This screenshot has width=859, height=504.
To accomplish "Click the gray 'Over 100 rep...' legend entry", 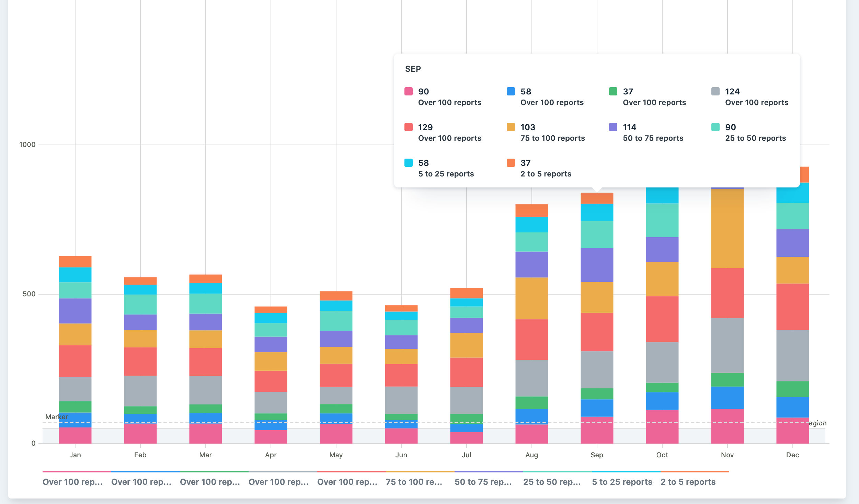I will [x=278, y=482].
